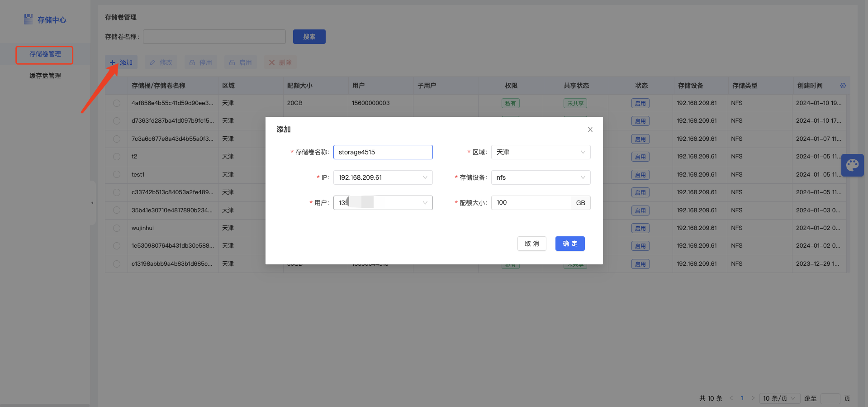Click the 确定 button in the dialog
Screen dimensions: 868x407
point(570,244)
